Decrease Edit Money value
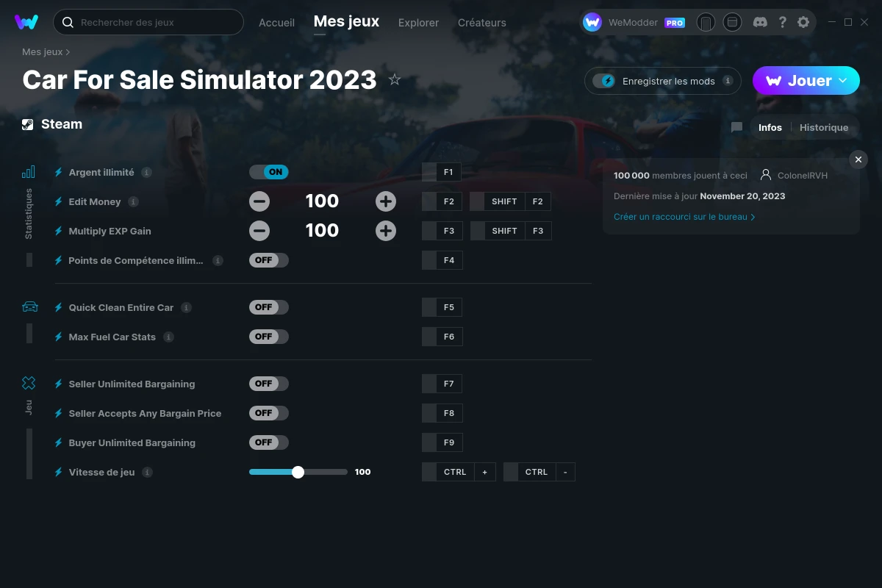882x588 pixels. click(259, 201)
